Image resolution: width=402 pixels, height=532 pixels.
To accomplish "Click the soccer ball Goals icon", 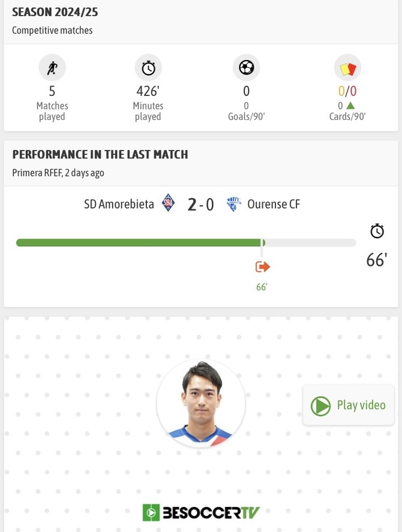I will click(x=246, y=68).
